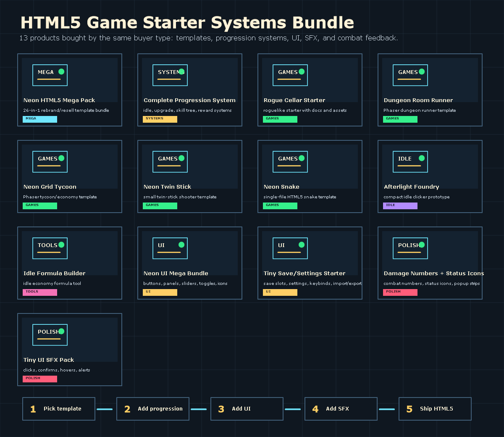Click the green GAMES tag under Dungeon Room Runner

(x=400, y=119)
